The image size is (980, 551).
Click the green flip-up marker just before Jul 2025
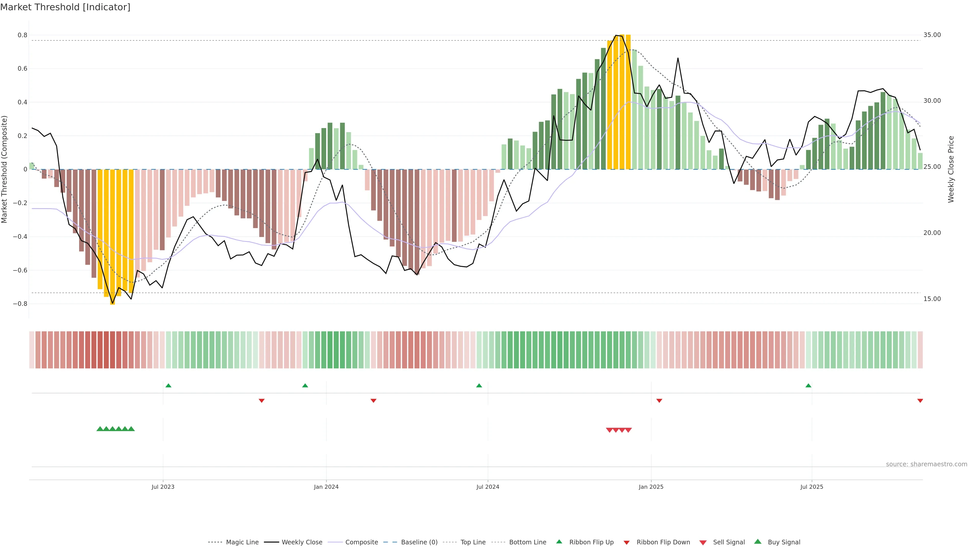pyautogui.click(x=808, y=386)
